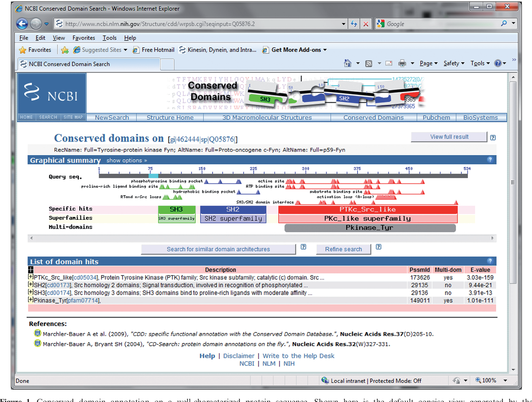
Task: Click the PKc_like superfamily bar
Action: click(x=368, y=219)
